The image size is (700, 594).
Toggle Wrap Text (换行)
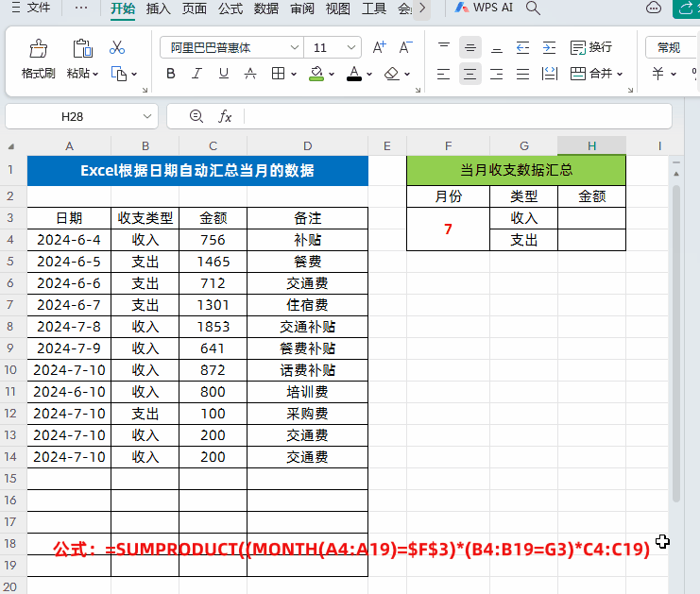591,47
